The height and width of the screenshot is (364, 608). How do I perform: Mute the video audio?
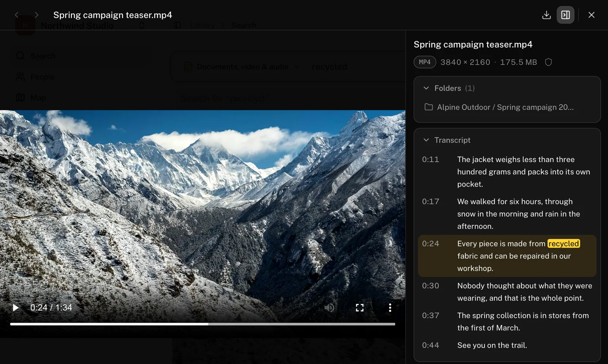[x=329, y=307]
